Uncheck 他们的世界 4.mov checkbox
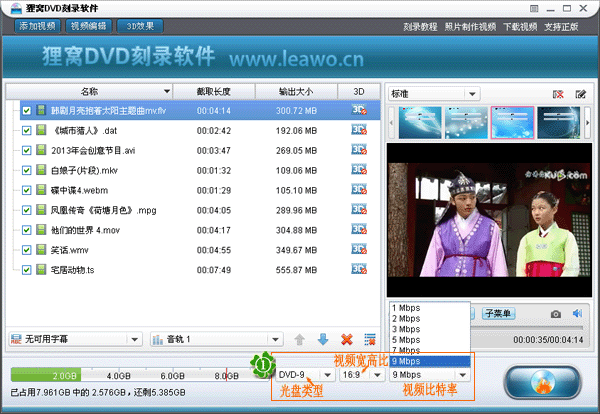 coord(26,230)
